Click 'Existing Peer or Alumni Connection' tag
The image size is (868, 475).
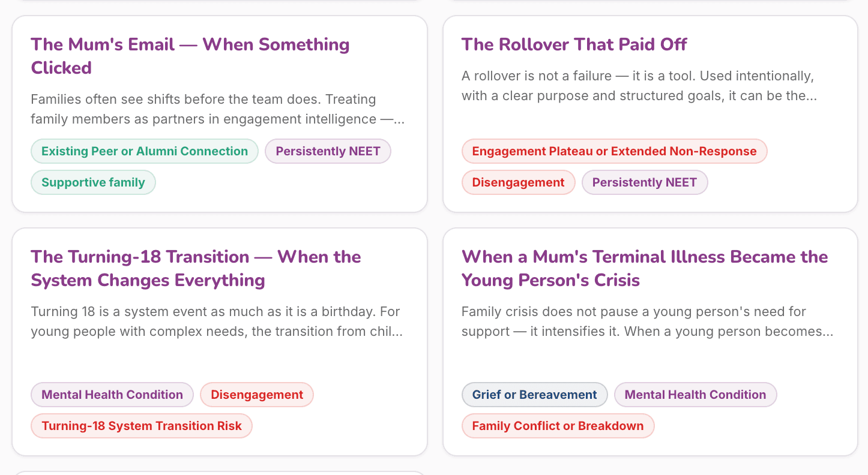145,151
